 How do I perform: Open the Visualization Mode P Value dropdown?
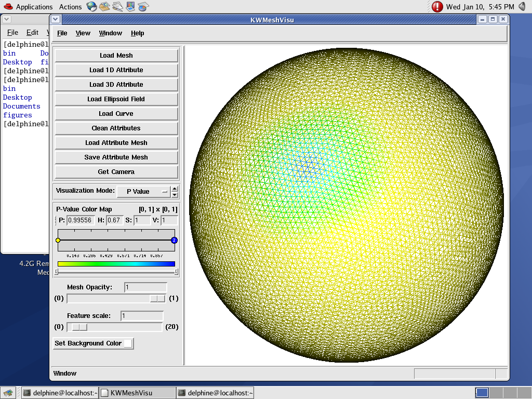coord(143,191)
